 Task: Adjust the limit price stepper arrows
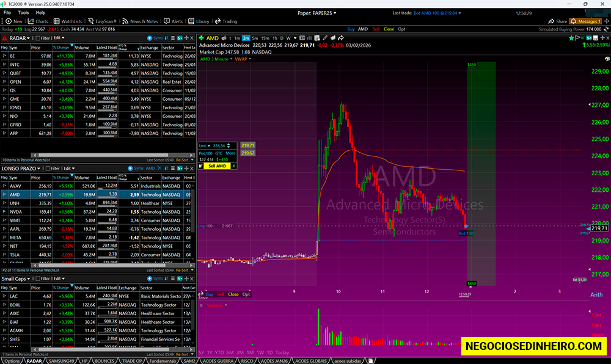tap(229, 145)
